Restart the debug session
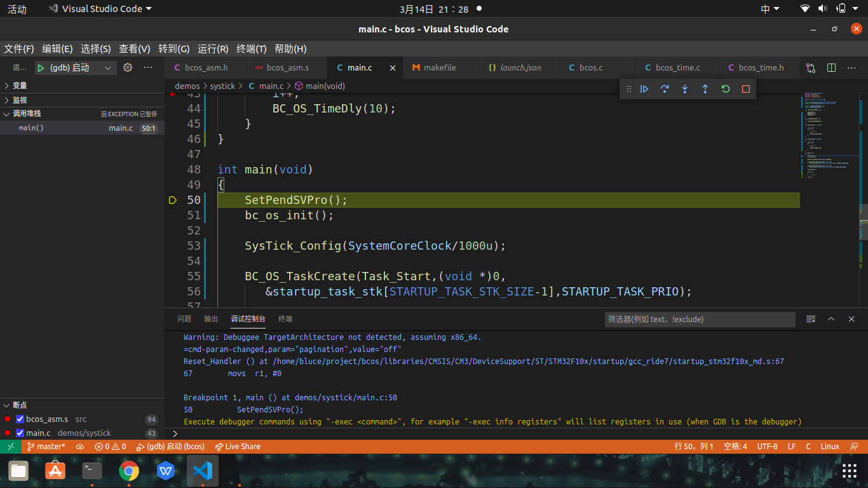The image size is (868, 488). coord(726,90)
